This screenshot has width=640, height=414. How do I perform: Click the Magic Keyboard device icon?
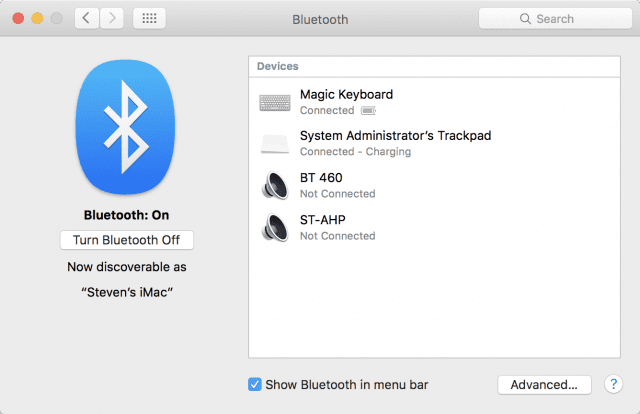(x=275, y=102)
